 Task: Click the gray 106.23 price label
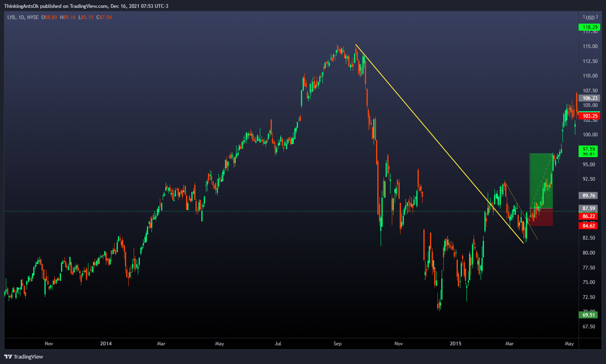click(x=589, y=98)
